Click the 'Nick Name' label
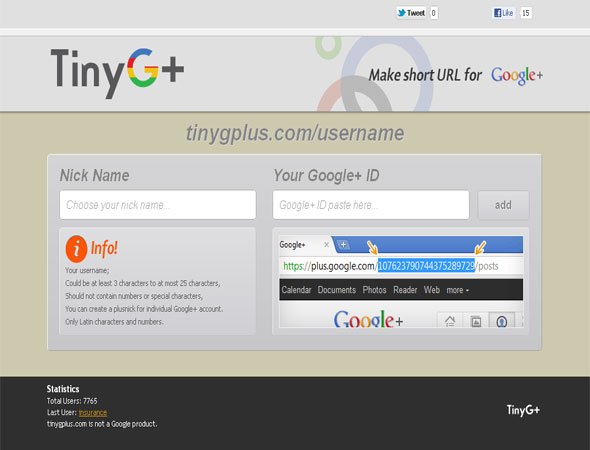Image resolution: width=590 pixels, height=450 pixels. click(94, 176)
